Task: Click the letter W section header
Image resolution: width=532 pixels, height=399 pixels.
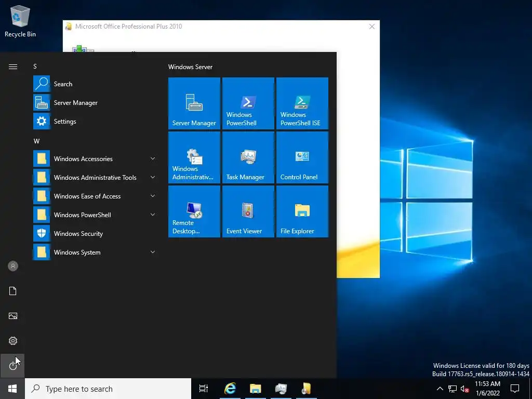Action: [x=36, y=141]
